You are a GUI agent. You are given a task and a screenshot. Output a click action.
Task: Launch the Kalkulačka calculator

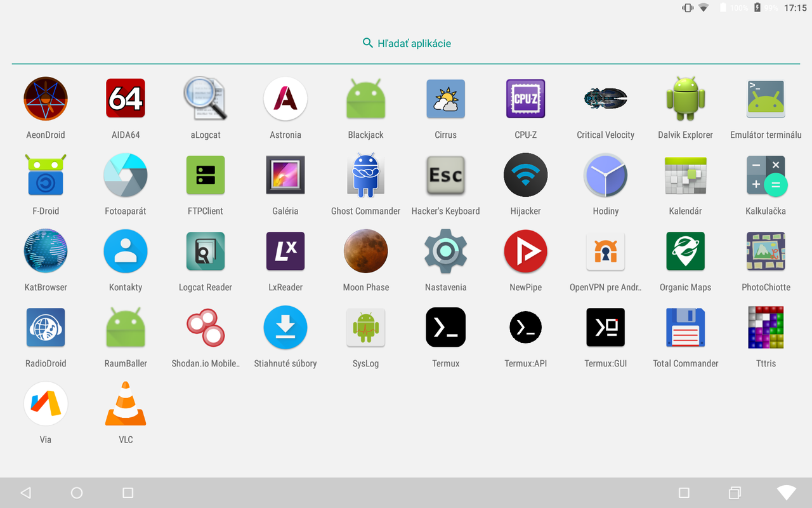tap(766, 175)
